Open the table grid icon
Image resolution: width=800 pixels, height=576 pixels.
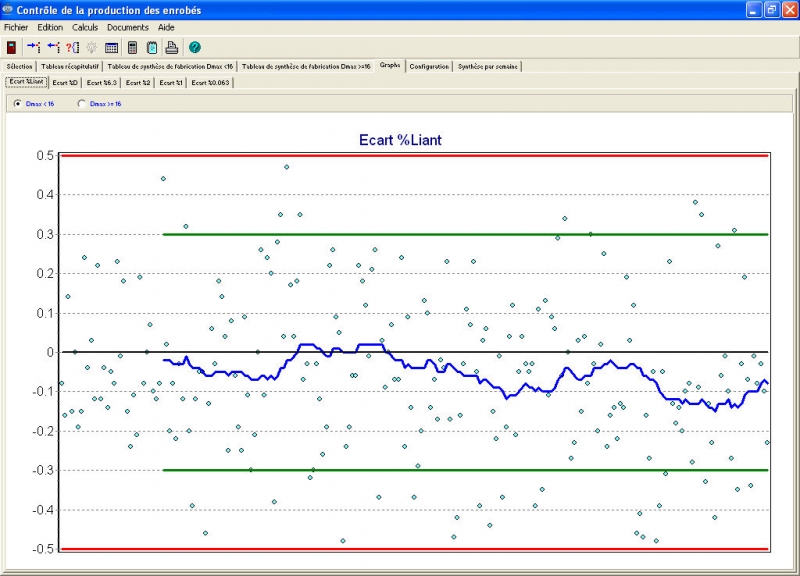point(111,48)
